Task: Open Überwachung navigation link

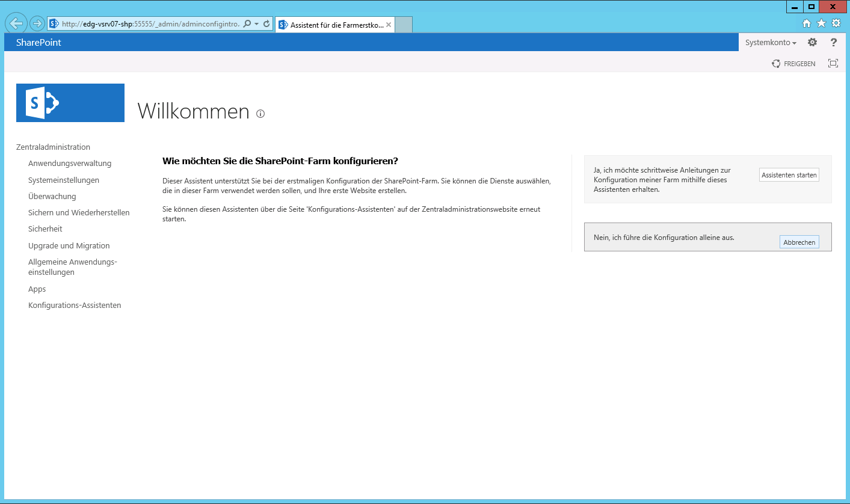Action: coord(52,196)
